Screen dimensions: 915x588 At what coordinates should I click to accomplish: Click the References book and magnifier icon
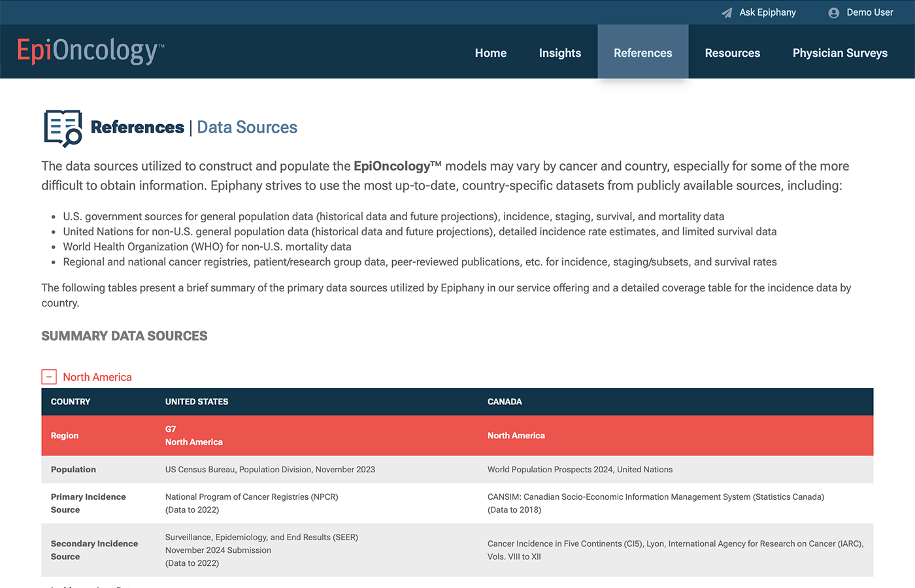coord(63,128)
